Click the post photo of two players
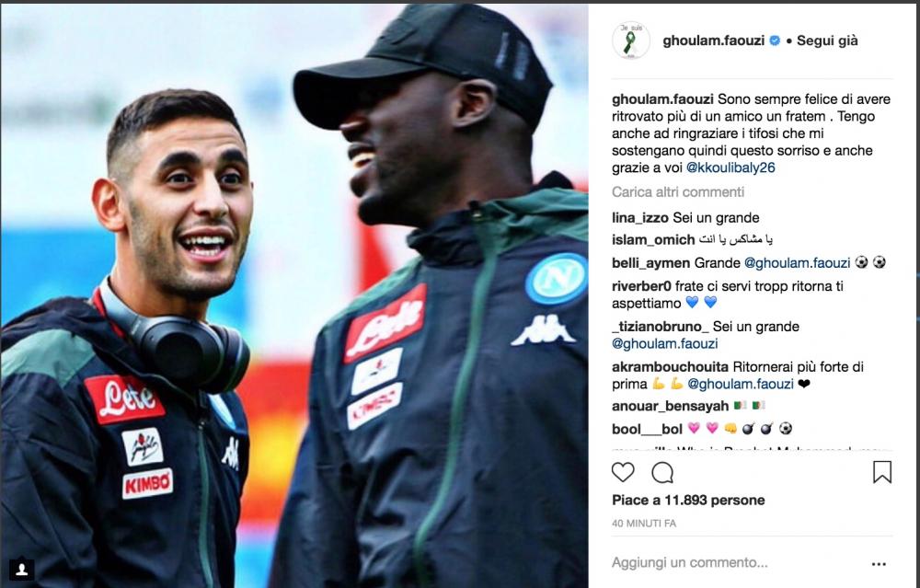The image size is (920, 588). [x=294, y=295]
